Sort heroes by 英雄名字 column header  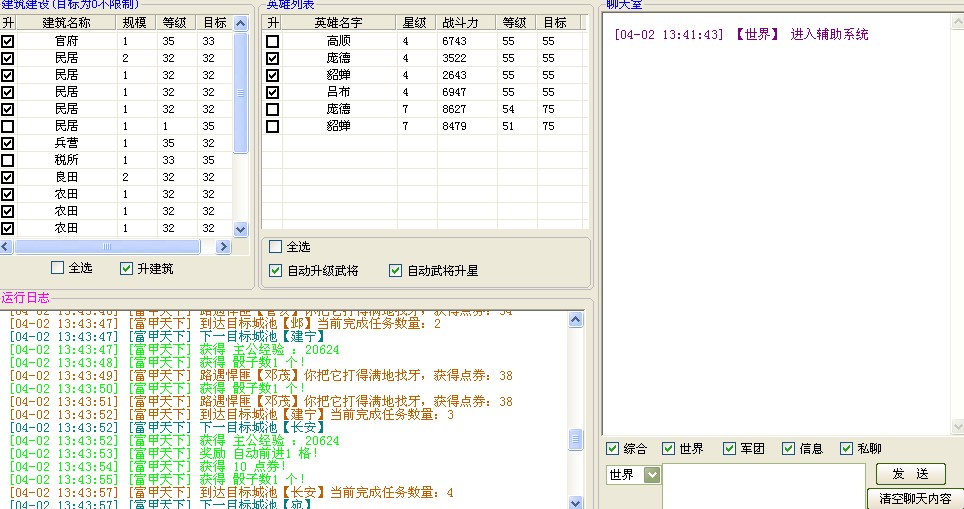[339, 23]
